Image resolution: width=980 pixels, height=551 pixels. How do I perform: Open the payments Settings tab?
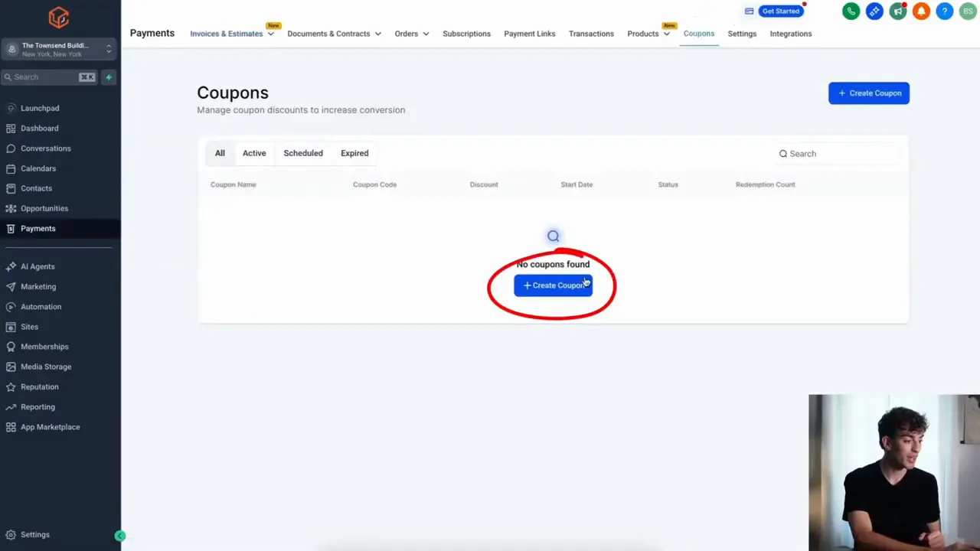tap(742, 34)
